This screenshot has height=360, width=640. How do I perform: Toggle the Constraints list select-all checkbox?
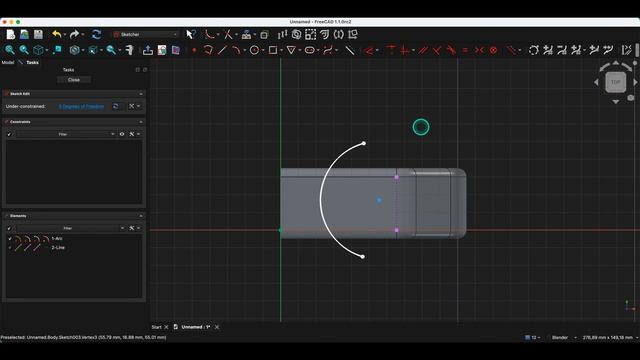(x=9, y=134)
